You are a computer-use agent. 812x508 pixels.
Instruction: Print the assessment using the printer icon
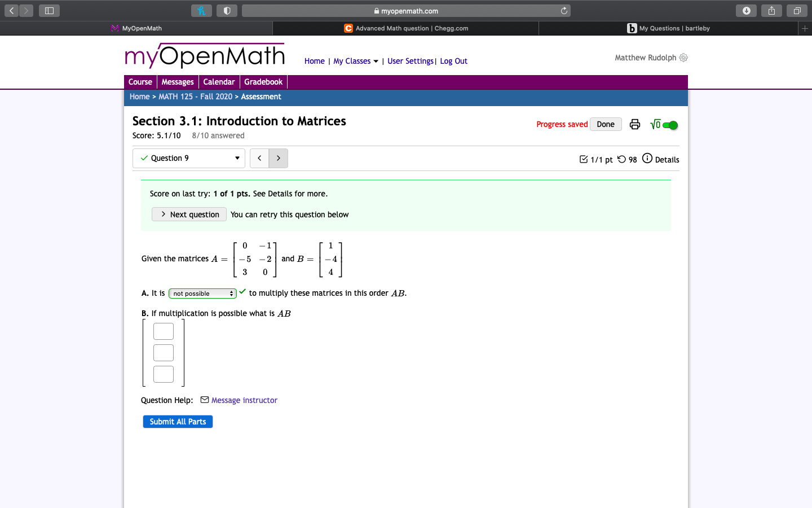coord(635,124)
